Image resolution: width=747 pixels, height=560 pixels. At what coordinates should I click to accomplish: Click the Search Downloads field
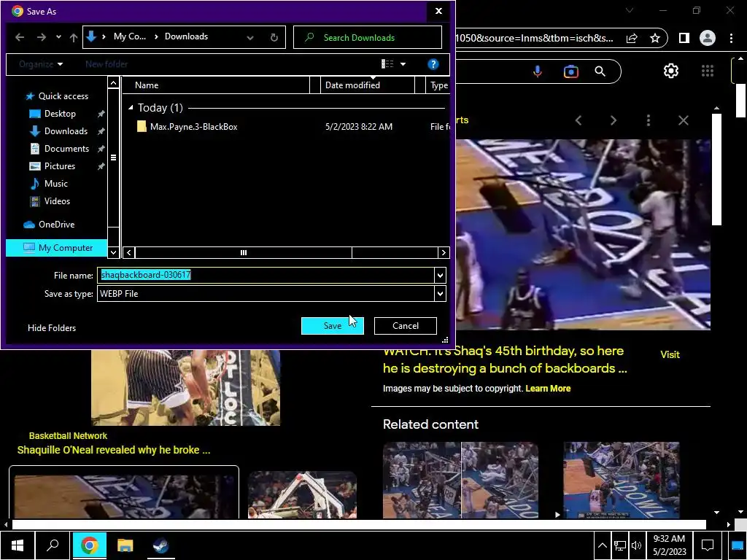[368, 38]
